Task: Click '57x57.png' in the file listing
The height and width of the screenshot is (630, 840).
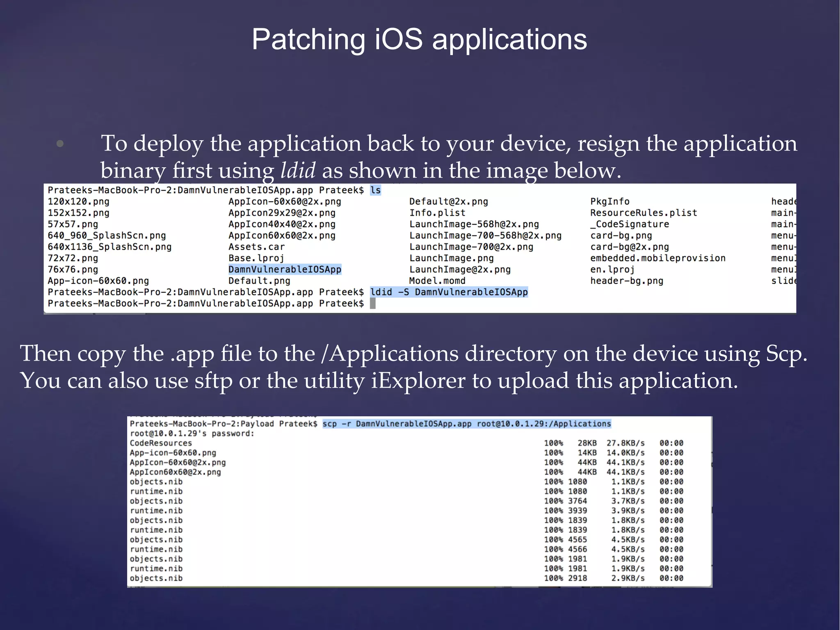Action: point(73,224)
